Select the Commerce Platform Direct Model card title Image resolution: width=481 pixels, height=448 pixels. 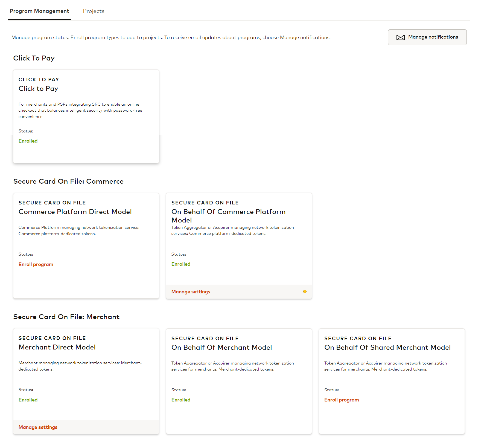75,212
